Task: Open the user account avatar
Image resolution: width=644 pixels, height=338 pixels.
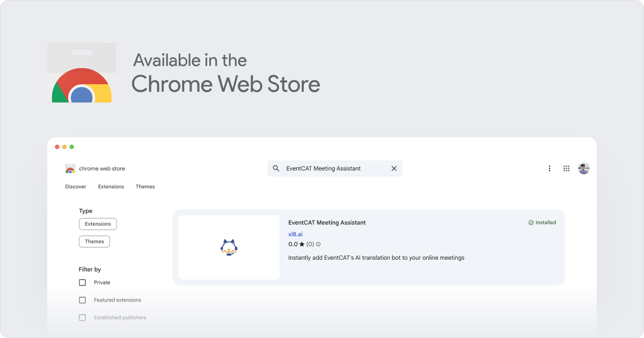Action: pos(584,168)
